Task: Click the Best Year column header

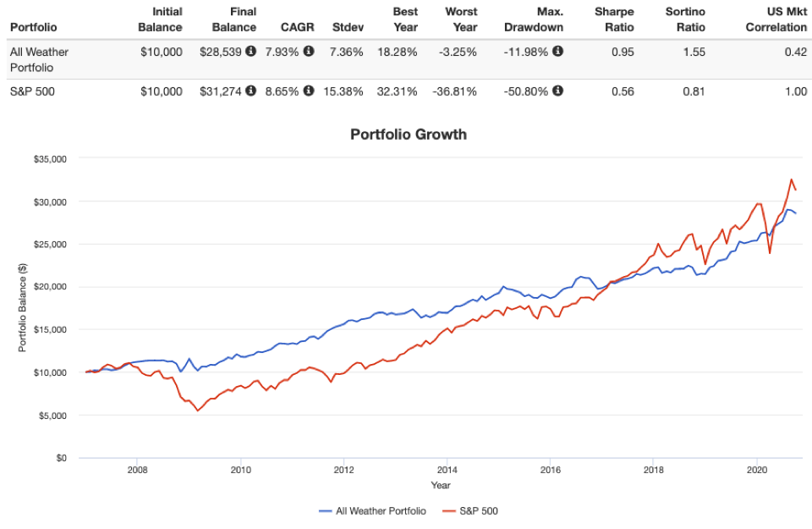Action: (405, 19)
